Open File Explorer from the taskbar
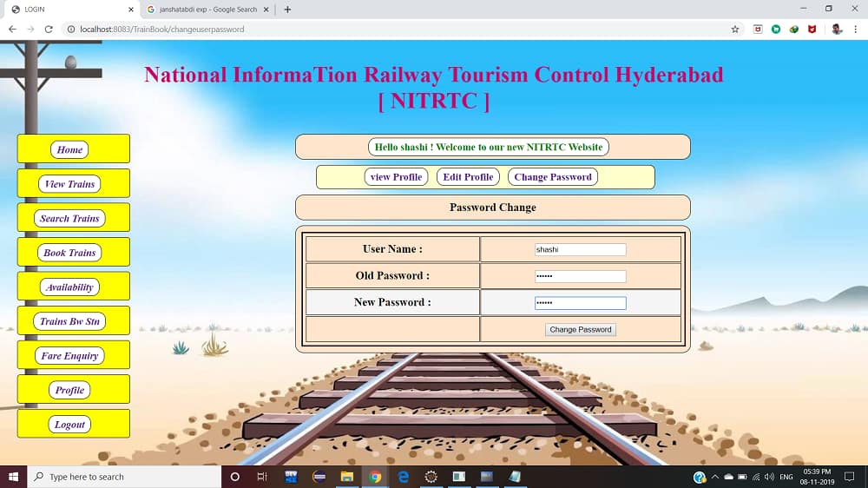The height and width of the screenshot is (488, 868). (346, 477)
